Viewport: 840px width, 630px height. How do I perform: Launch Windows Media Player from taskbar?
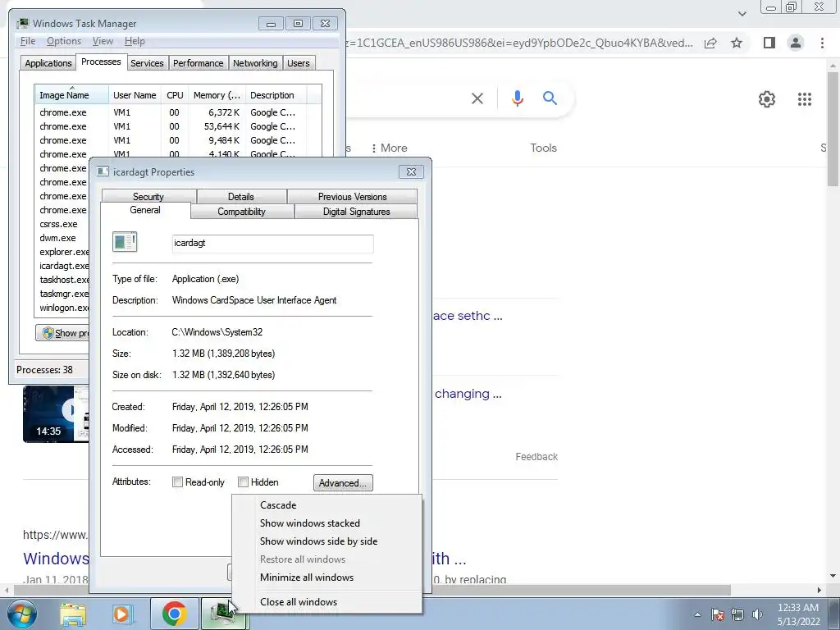click(x=122, y=614)
